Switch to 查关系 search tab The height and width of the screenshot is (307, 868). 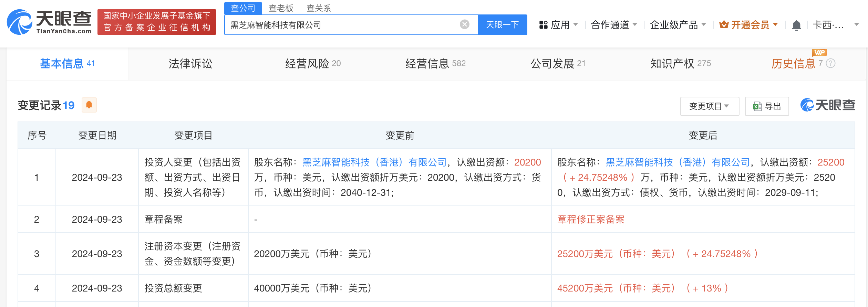(x=319, y=8)
